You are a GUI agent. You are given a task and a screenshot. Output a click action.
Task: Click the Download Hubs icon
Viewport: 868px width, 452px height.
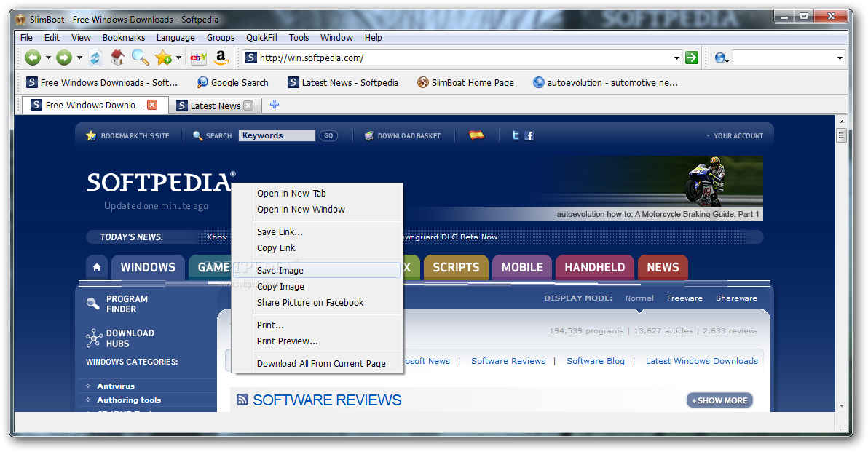point(93,338)
